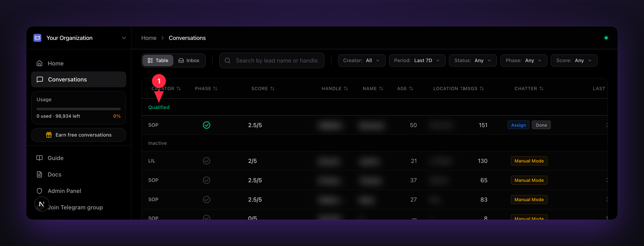This screenshot has width=644, height=246.
Task: Select the Table view tab
Action: 158,60
